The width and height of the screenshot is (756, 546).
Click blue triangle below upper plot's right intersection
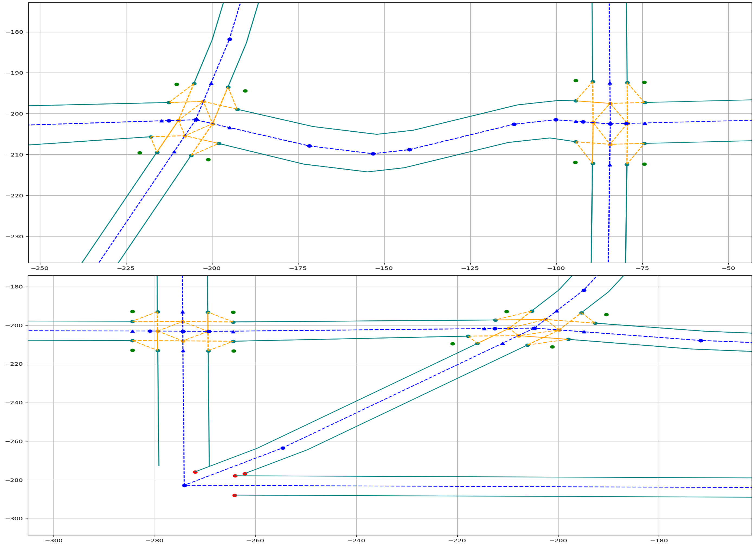click(x=610, y=165)
